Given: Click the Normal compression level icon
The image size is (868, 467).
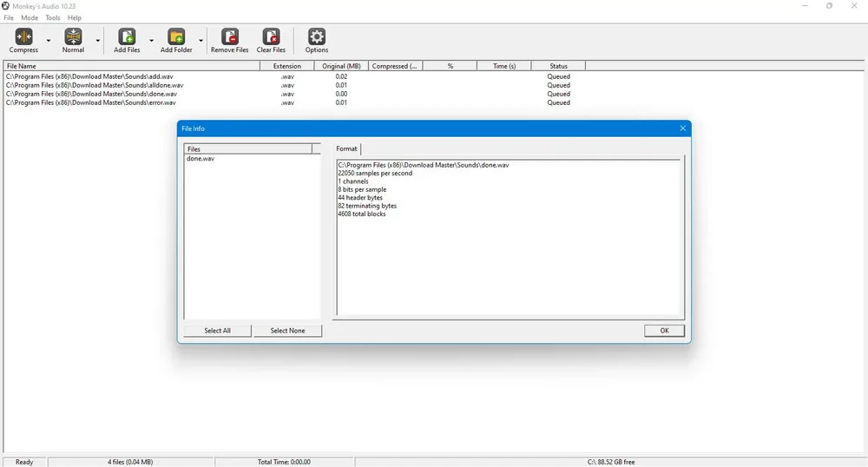Looking at the screenshot, I should (73, 37).
